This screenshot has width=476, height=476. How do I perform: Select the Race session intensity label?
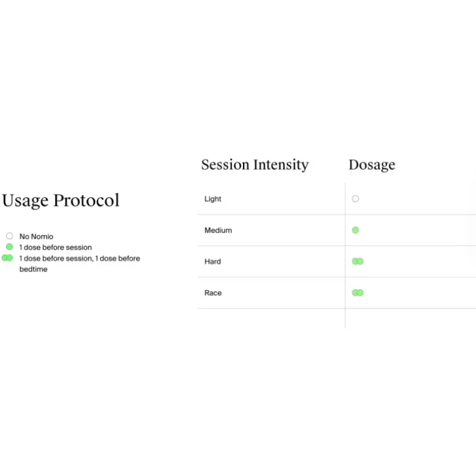tap(213, 293)
